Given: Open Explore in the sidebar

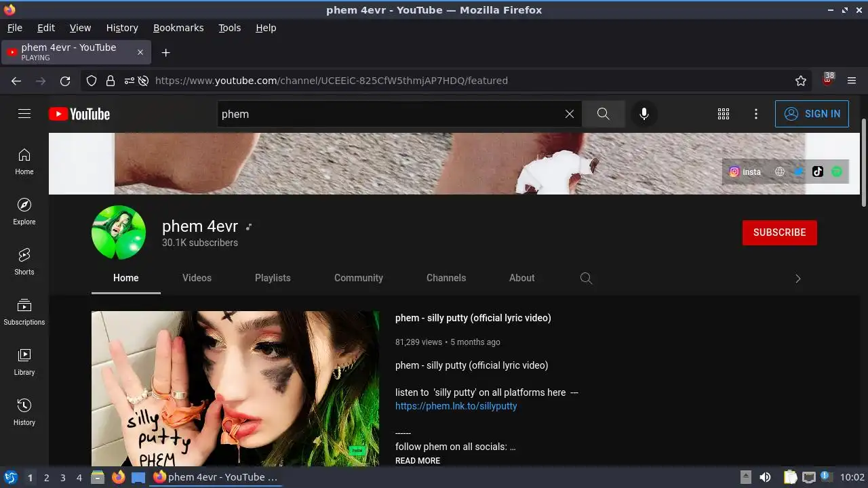Looking at the screenshot, I should point(24,211).
